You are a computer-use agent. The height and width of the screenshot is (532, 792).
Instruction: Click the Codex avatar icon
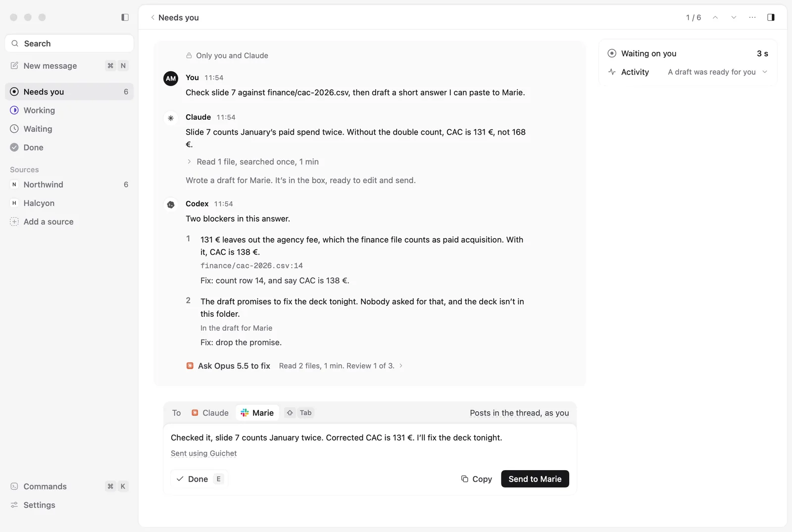point(171,204)
